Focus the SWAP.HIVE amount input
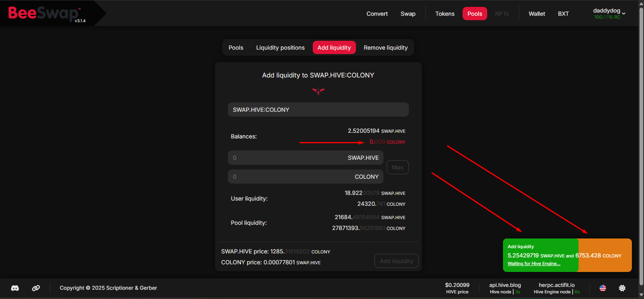 coord(305,158)
